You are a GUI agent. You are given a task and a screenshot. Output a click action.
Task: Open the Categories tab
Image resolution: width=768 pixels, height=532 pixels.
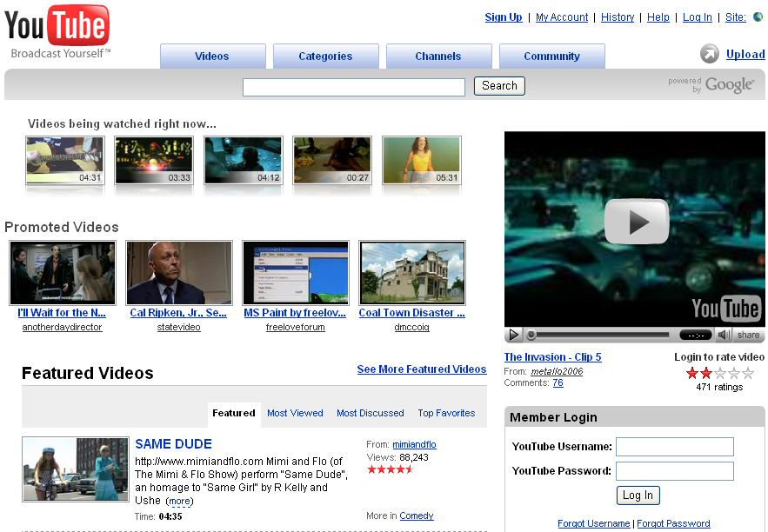(x=325, y=57)
